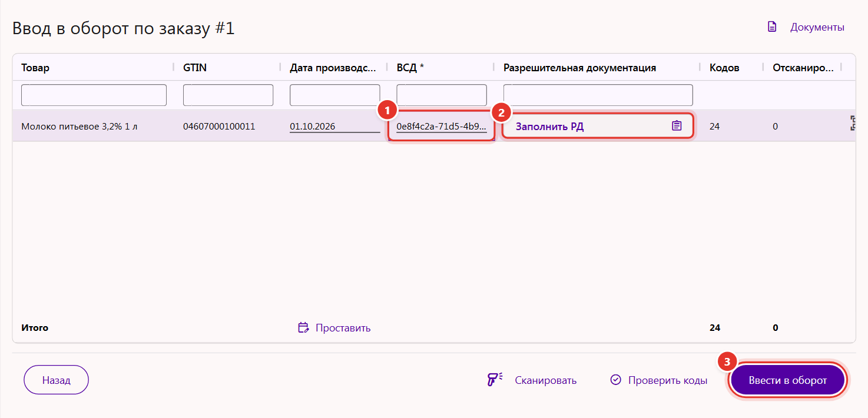The width and height of the screenshot is (868, 418).
Task: Select the GTIN value 04607000100011
Action: point(219,126)
